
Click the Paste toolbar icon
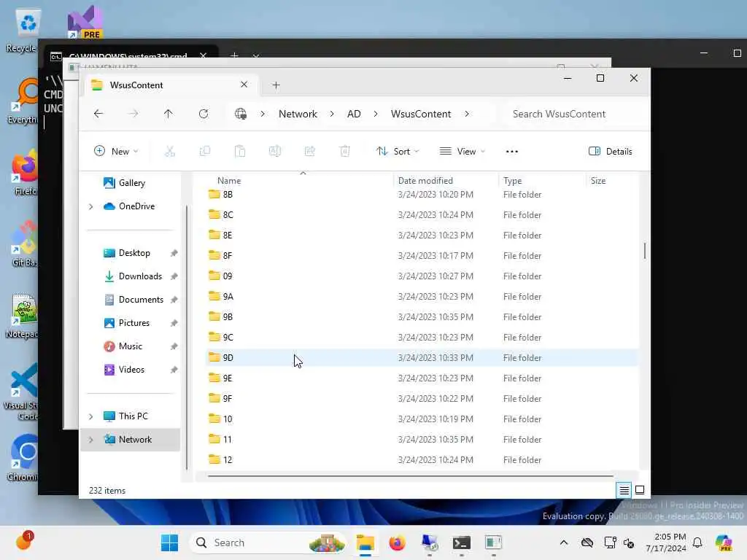pyautogui.click(x=239, y=152)
